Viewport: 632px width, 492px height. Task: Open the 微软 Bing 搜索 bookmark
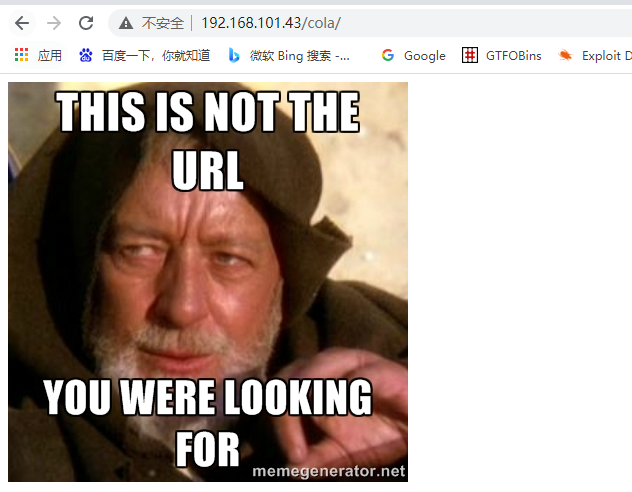tap(299, 55)
